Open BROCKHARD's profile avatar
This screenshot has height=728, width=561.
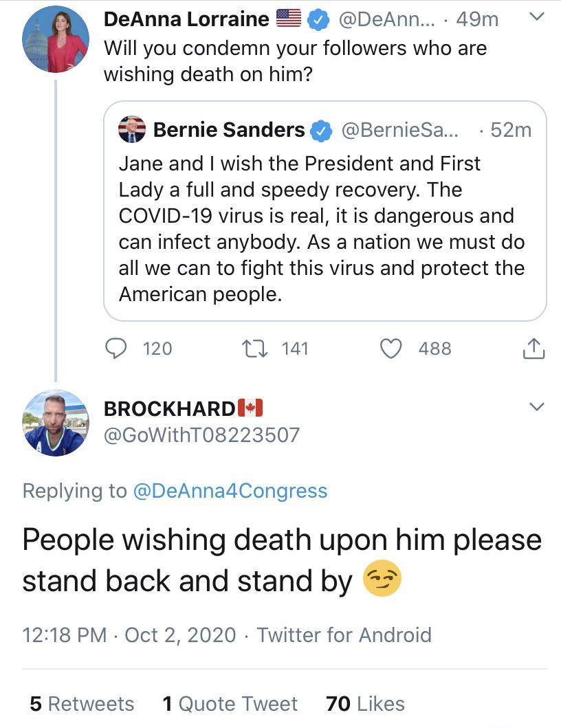point(56,422)
